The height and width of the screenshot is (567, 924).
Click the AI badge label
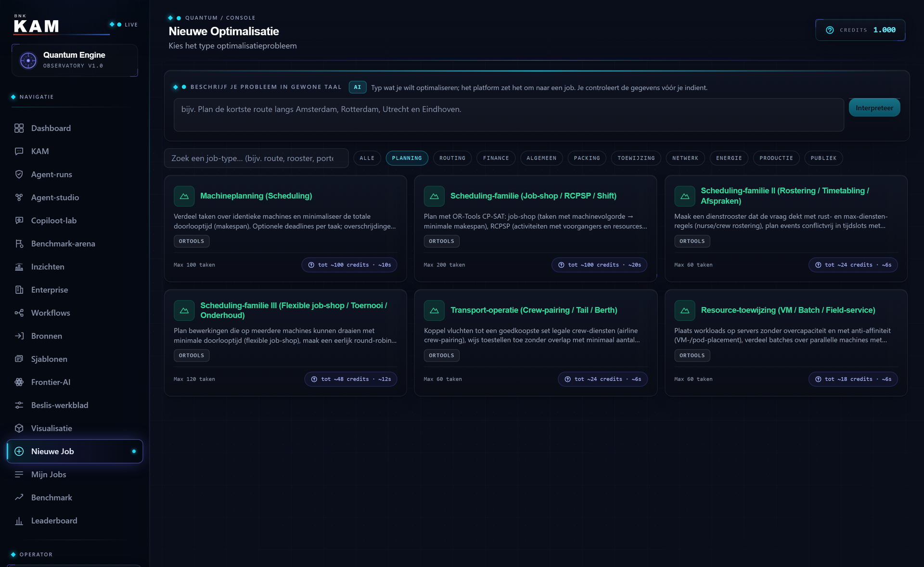point(357,87)
